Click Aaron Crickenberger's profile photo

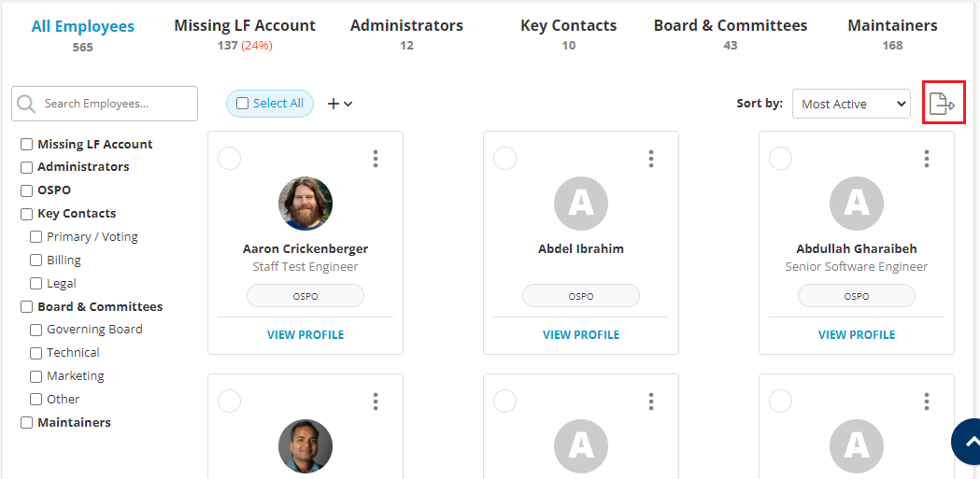tap(305, 204)
